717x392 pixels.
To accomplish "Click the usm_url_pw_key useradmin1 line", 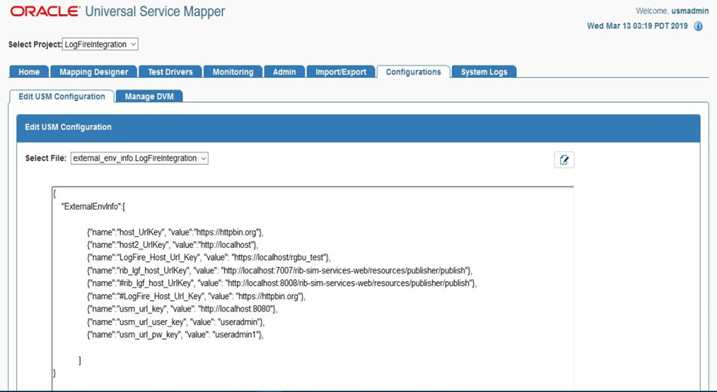I will [x=176, y=335].
